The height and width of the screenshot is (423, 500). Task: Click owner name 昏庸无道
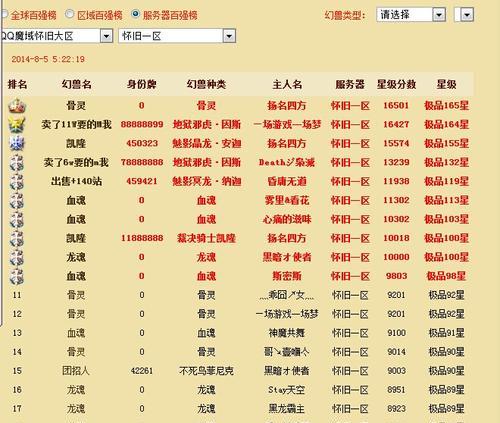coord(287,182)
